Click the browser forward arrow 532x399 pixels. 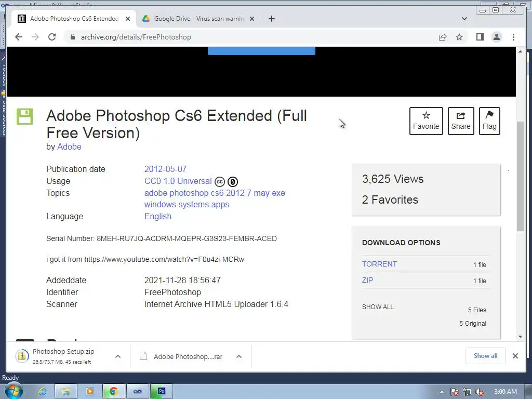(35, 37)
